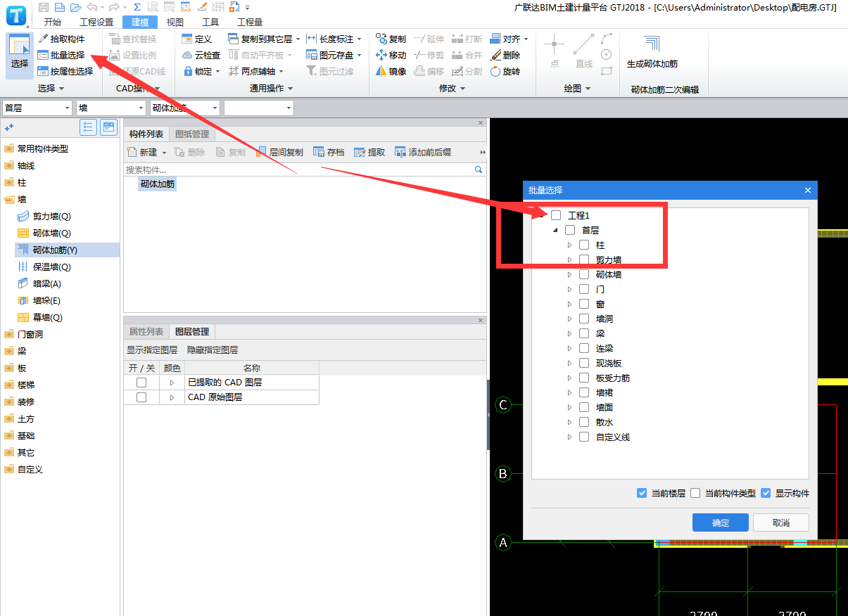Click 生成砌体加筋 generate masonry reinforcement

tap(652, 51)
